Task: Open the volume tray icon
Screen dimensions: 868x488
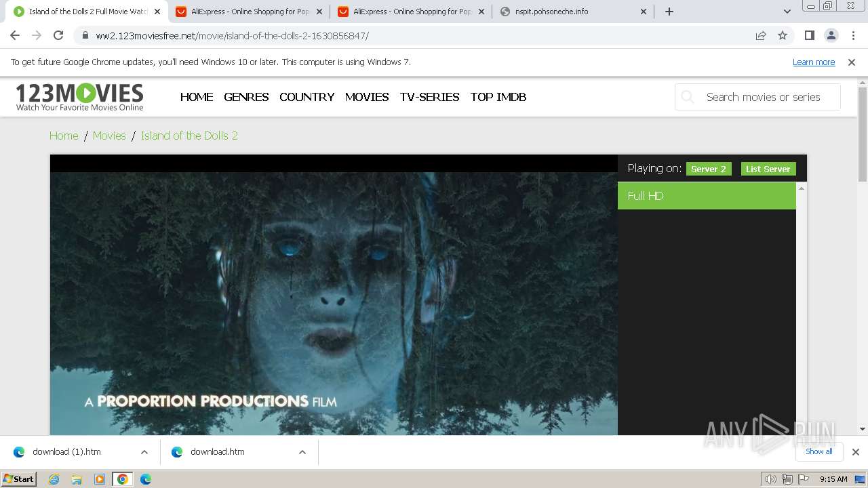Action: (770, 479)
